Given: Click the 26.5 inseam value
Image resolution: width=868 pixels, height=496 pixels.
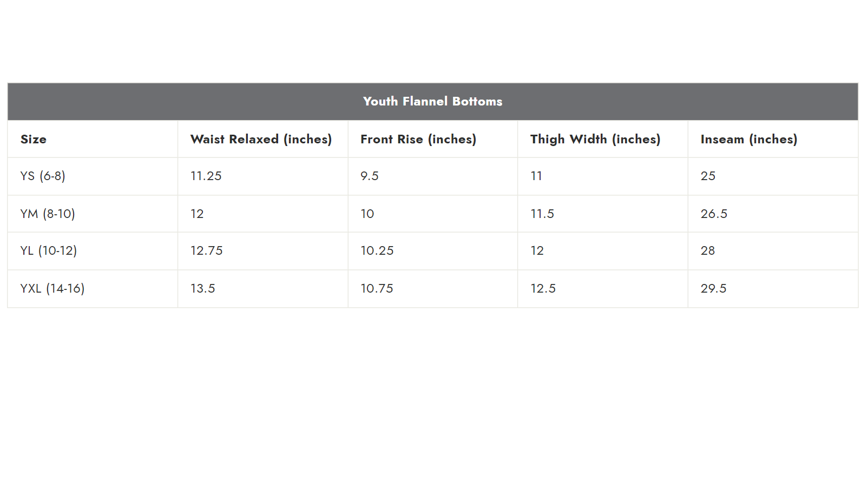Looking at the screenshot, I should pyautogui.click(x=714, y=214).
